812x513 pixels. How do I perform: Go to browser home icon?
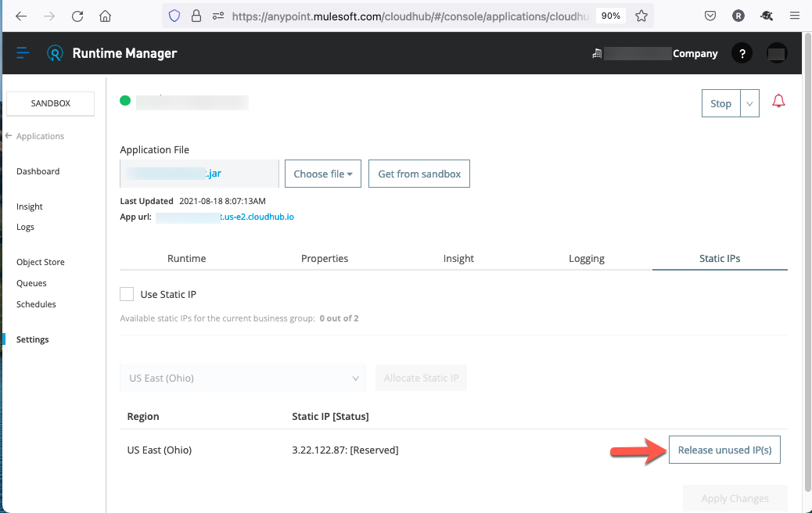(106, 16)
